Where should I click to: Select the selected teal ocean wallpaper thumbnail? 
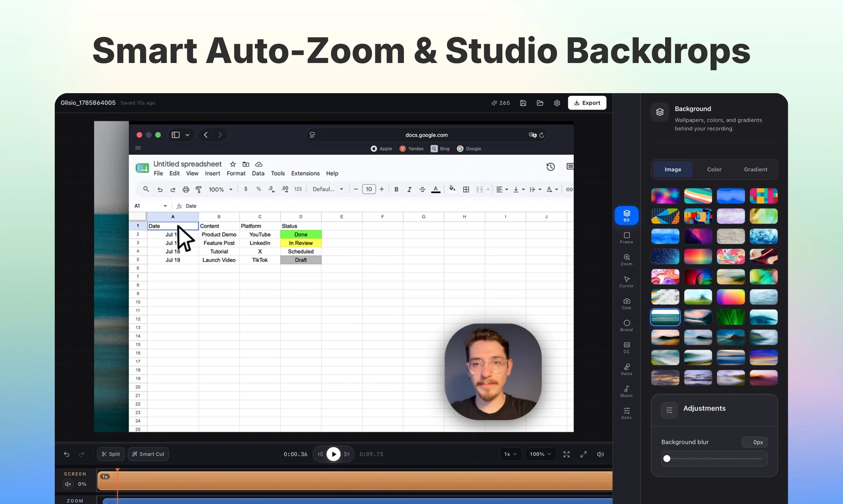[665, 317]
